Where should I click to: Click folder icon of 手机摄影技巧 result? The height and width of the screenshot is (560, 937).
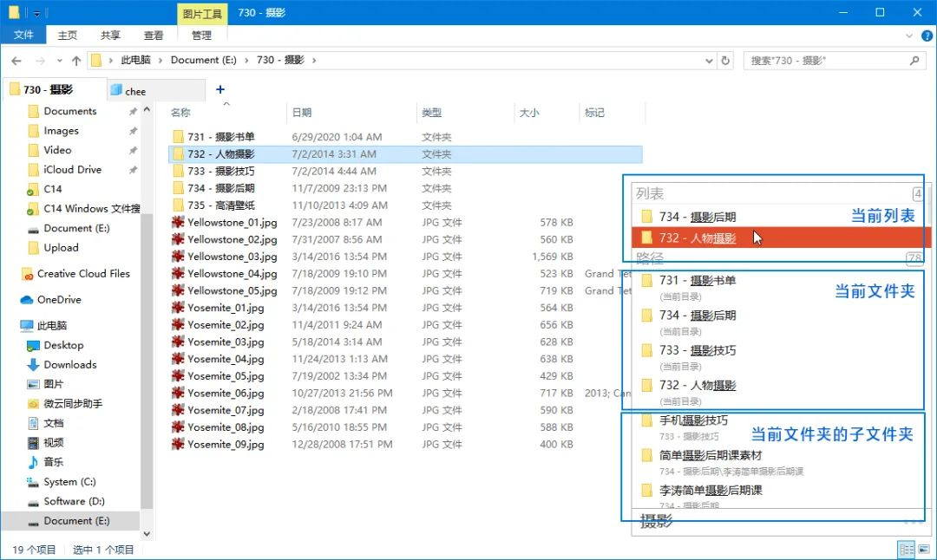pos(646,420)
